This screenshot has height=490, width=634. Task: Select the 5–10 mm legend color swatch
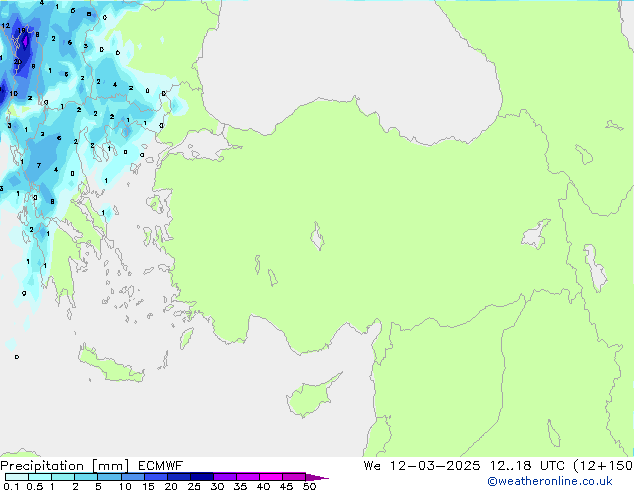(x=109, y=477)
